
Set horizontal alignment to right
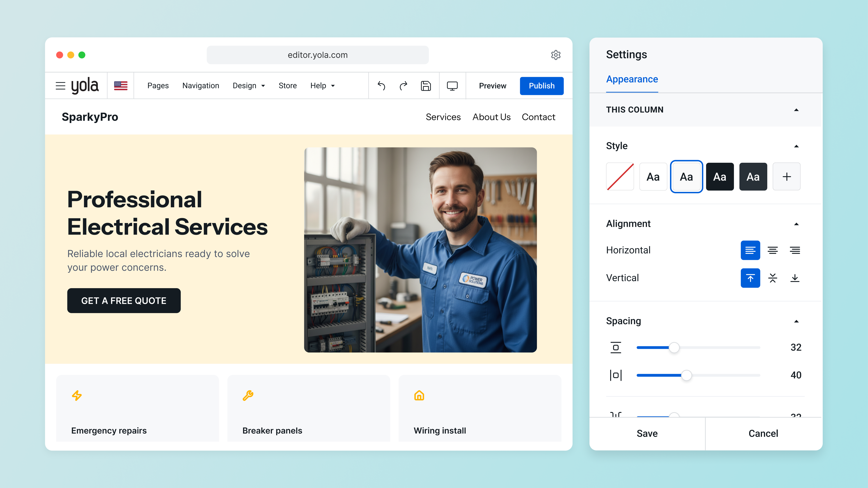[795, 250]
